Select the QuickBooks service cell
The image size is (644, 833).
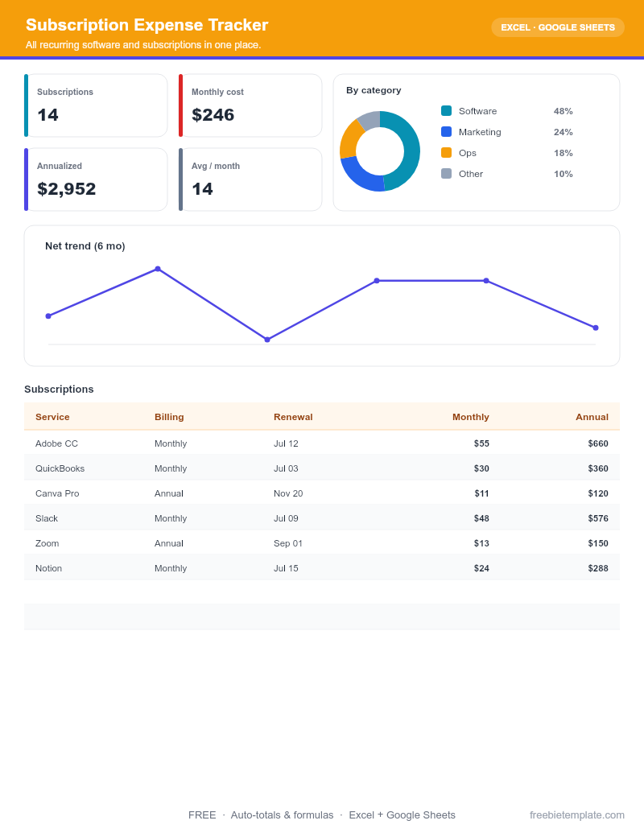click(x=60, y=468)
